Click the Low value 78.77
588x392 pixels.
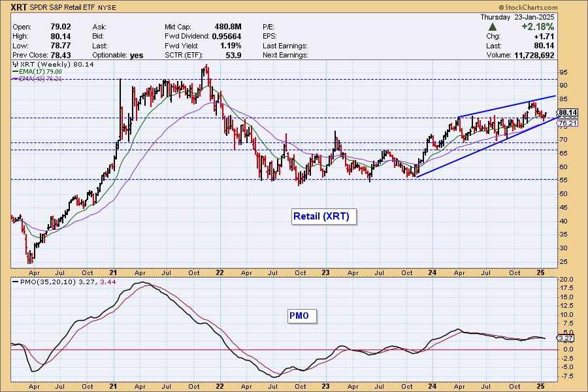60,46
